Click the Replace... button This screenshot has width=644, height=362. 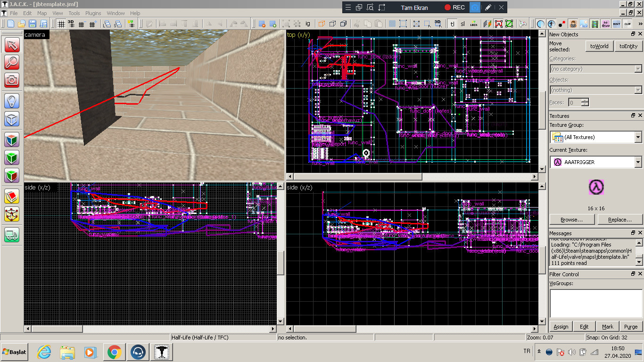[x=619, y=220]
